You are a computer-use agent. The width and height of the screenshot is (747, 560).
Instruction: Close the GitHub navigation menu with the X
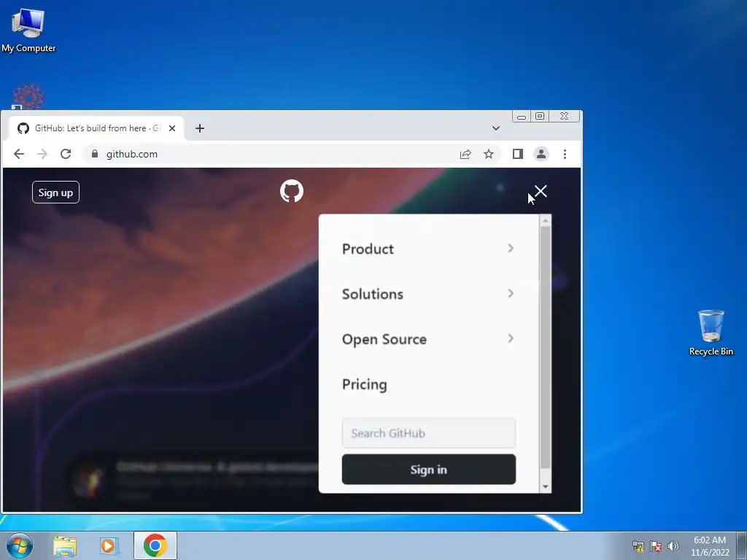pyautogui.click(x=541, y=191)
